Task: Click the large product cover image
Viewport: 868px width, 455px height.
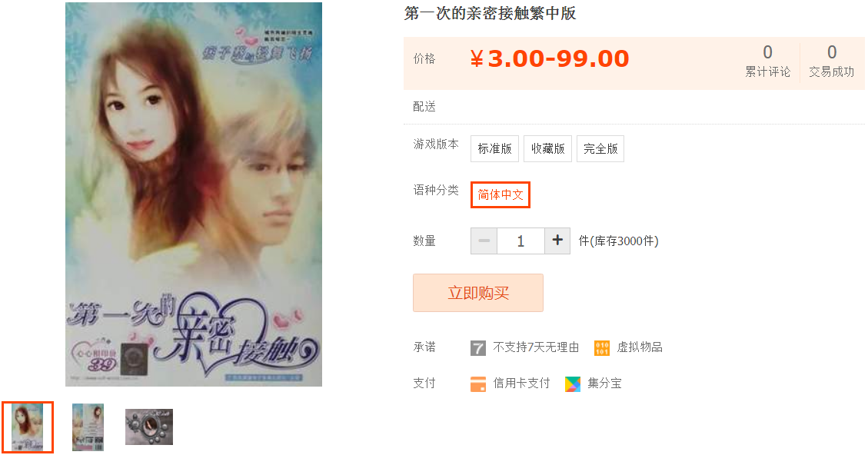Action: [194, 194]
